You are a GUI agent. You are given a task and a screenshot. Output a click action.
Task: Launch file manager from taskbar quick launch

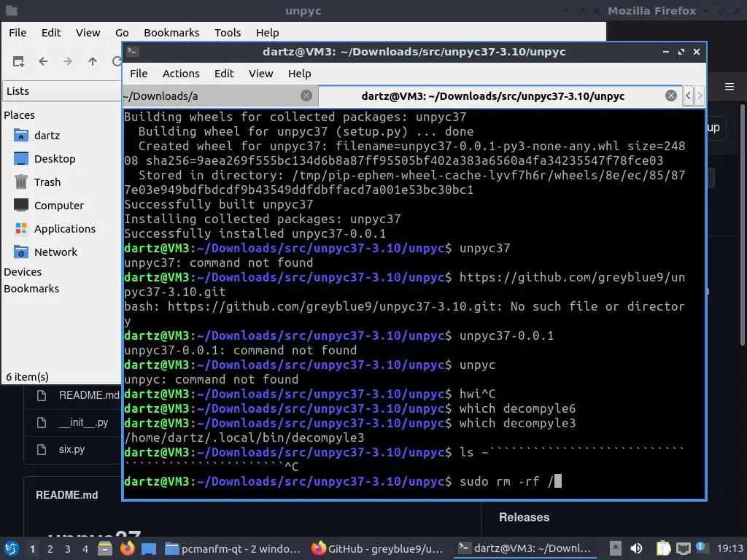(x=105, y=548)
